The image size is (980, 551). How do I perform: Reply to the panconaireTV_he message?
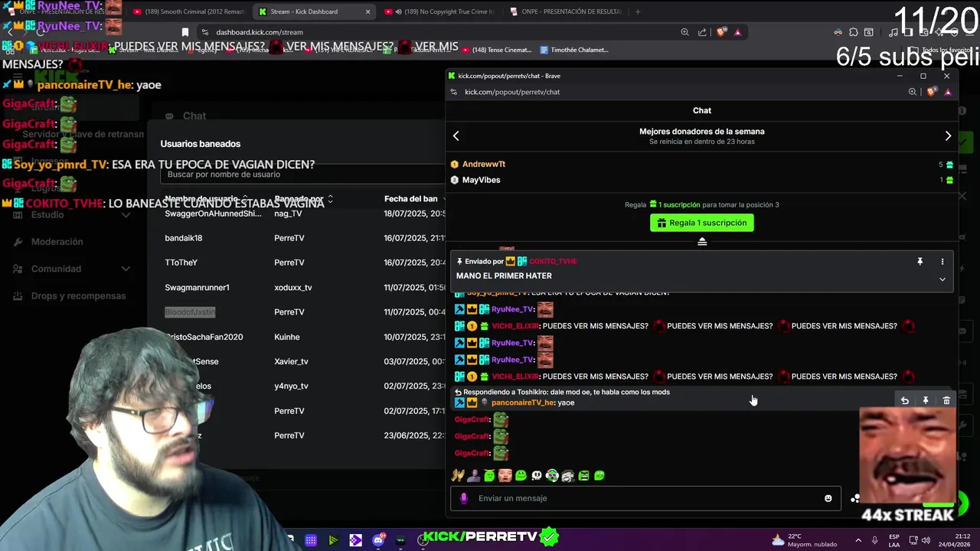click(x=905, y=400)
